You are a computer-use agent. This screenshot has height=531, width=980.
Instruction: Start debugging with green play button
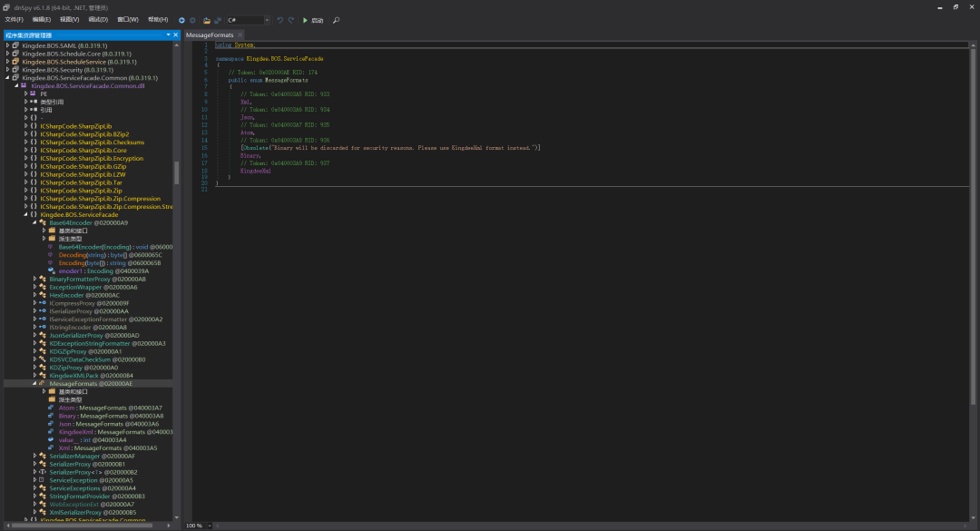305,20
